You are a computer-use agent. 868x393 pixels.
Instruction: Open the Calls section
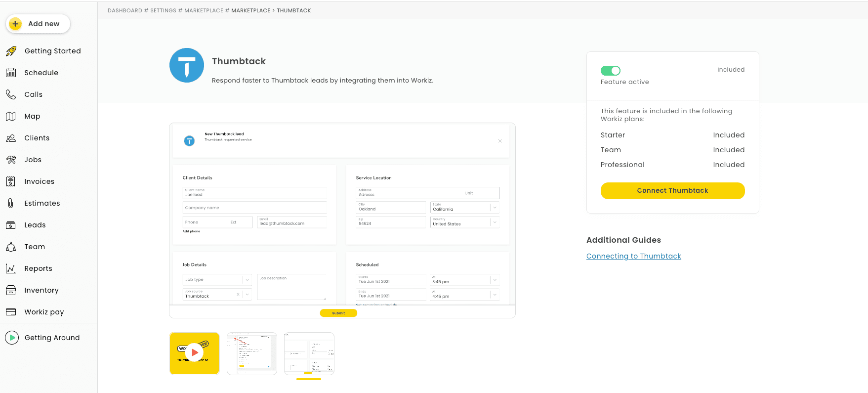pyautogui.click(x=34, y=94)
